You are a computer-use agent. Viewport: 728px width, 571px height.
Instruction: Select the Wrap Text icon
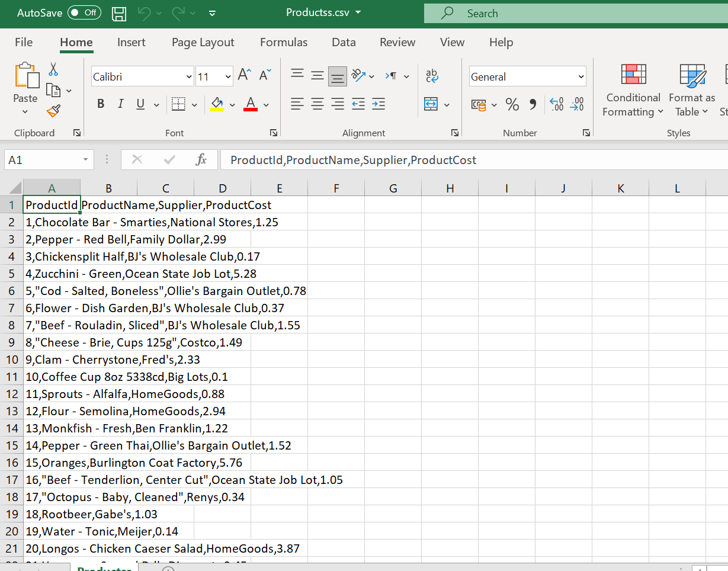(432, 76)
